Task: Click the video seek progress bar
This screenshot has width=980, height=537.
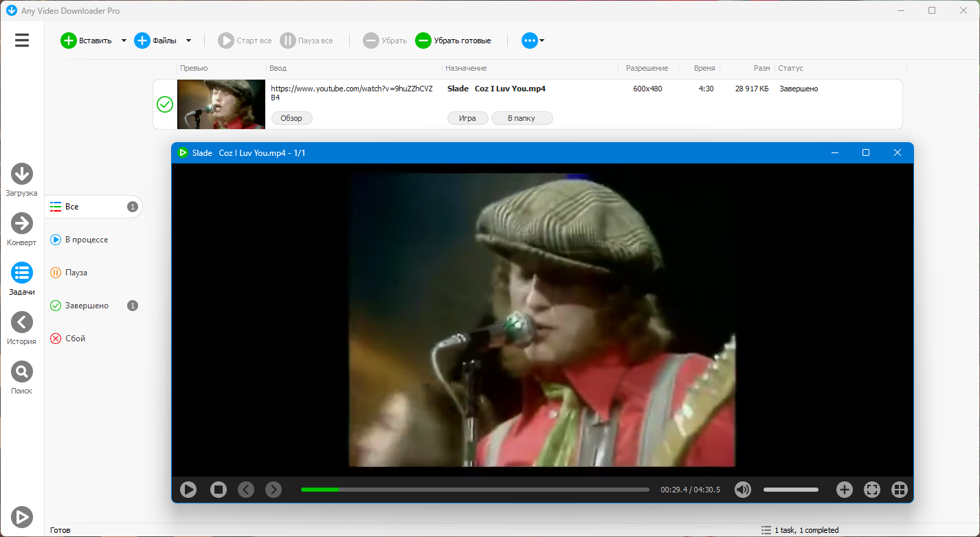Action: point(474,490)
